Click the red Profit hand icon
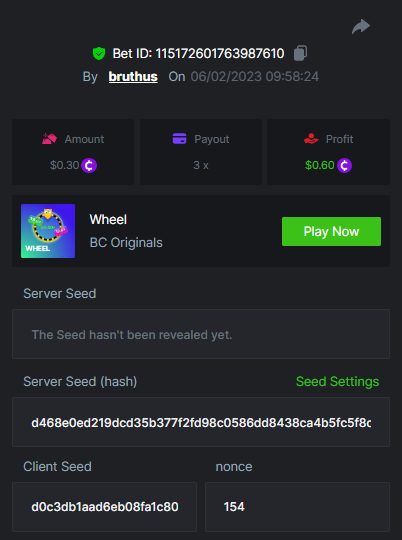The height and width of the screenshot is (540, 402). click(x=311, y=139)
